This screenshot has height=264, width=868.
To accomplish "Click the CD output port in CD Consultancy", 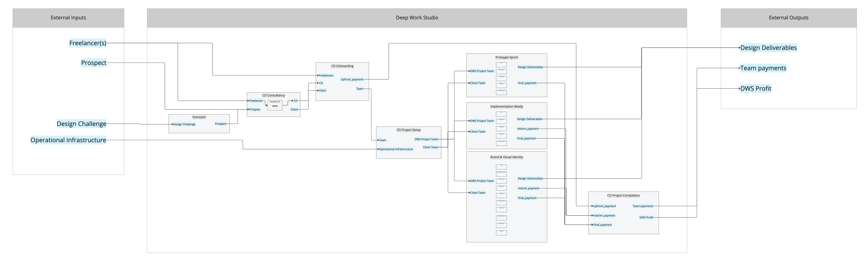I will pos(296,101).
